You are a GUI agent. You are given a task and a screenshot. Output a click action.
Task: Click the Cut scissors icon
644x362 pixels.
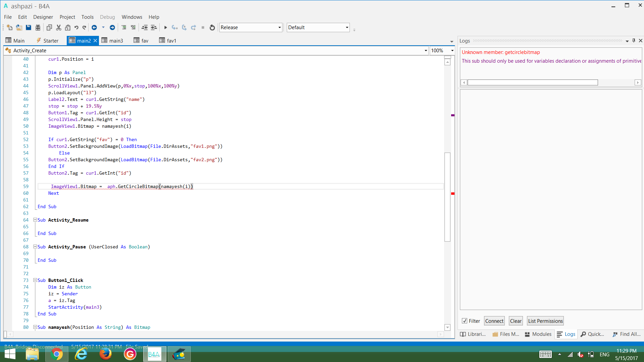click(x=59, y=27)
